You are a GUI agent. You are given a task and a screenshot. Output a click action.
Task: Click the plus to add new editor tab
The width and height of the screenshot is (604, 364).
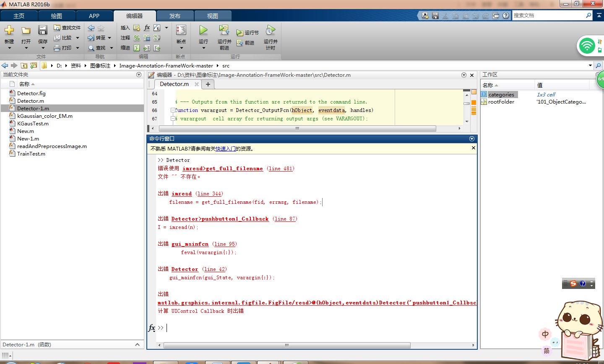208,84
